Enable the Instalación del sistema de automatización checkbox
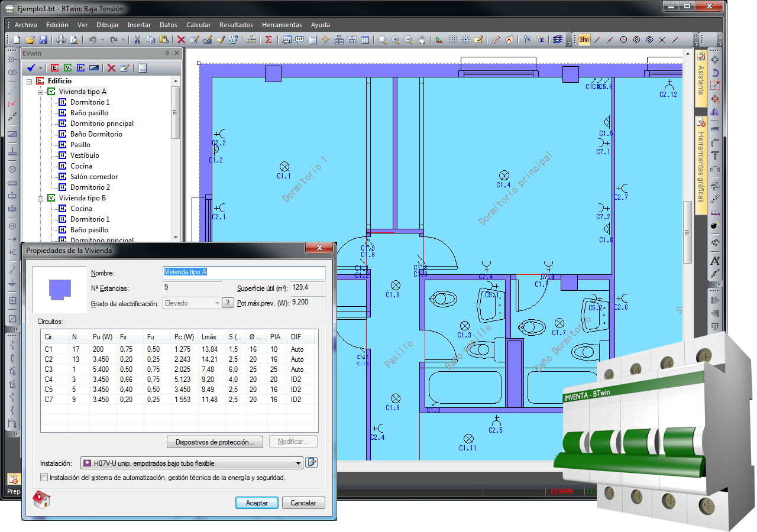 click(44, 477)
